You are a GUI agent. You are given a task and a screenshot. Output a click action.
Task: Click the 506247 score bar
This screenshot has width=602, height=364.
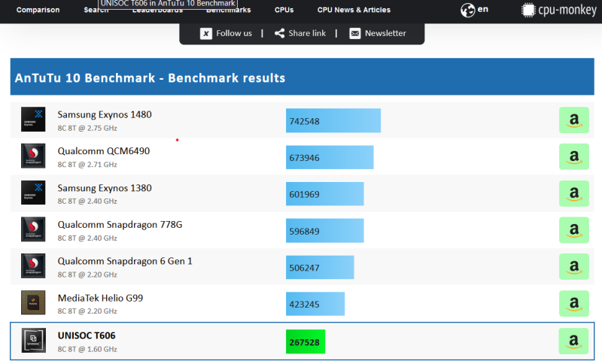320,267
